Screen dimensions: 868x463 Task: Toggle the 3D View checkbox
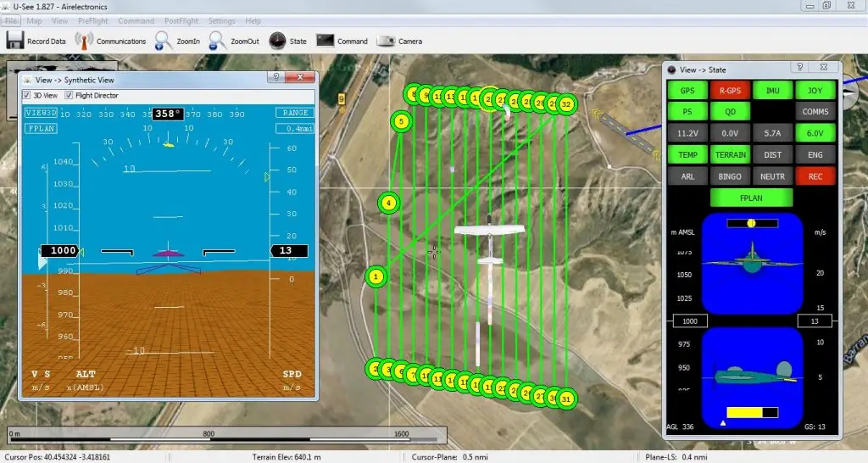click(26, 95)
